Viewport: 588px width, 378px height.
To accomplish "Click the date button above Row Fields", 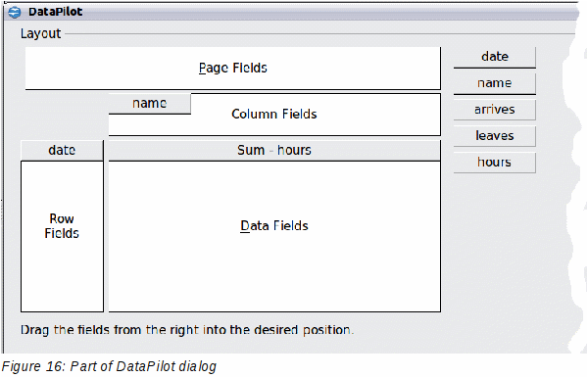I will (62, 151).
